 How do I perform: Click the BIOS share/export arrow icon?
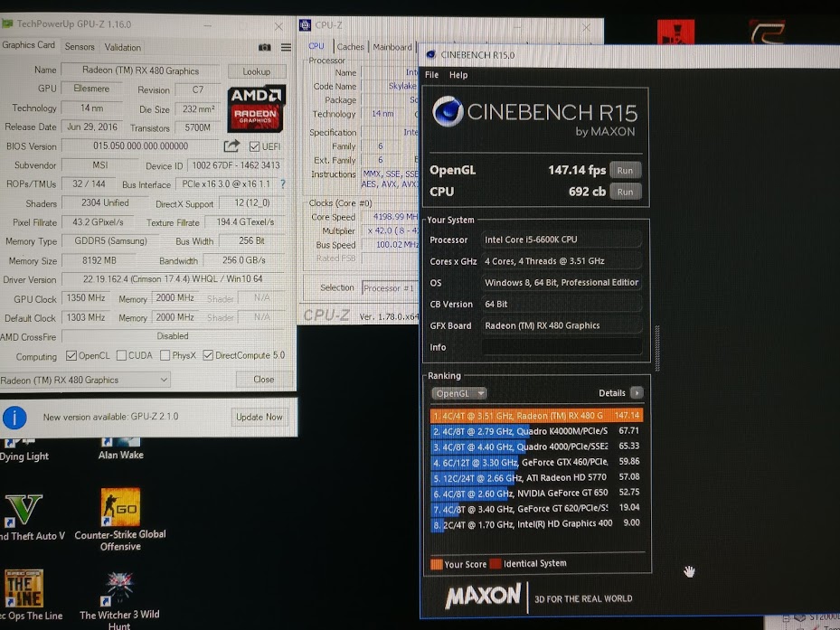231,146
